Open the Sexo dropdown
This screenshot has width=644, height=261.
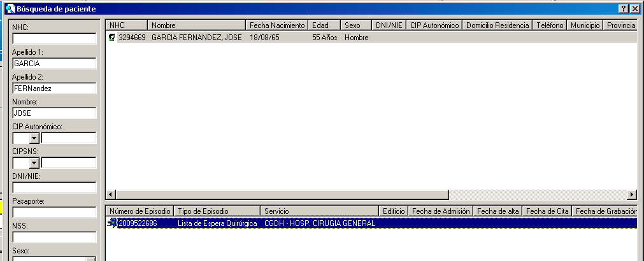point(90,259)
